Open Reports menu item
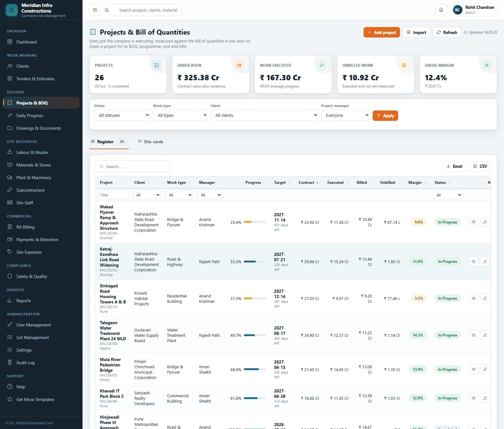 coord(41,301)
